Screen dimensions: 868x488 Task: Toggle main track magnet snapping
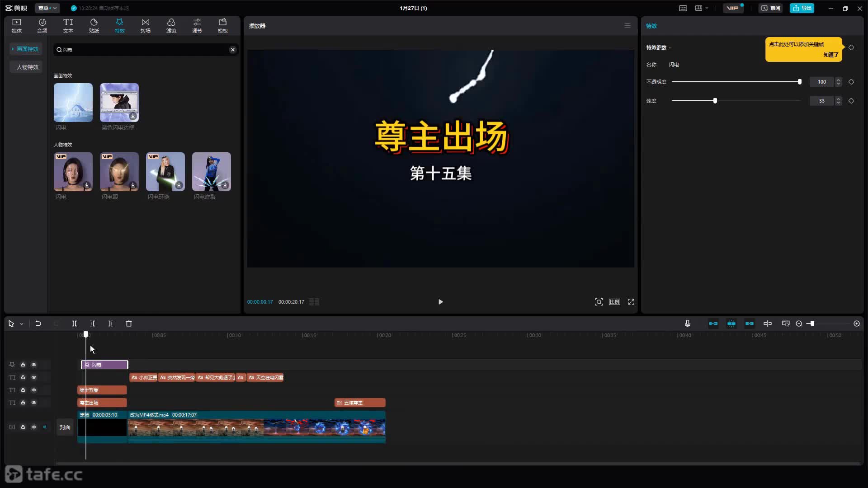(713, 324)
